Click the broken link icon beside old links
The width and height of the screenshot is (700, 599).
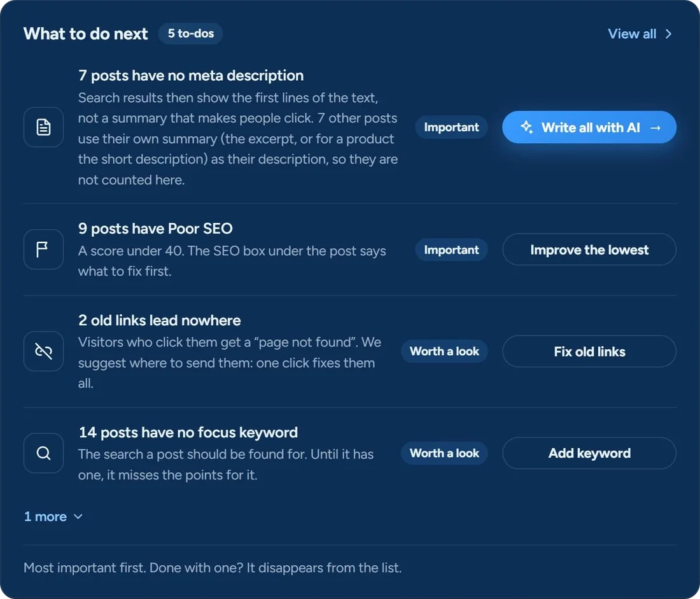coord(43,351)
